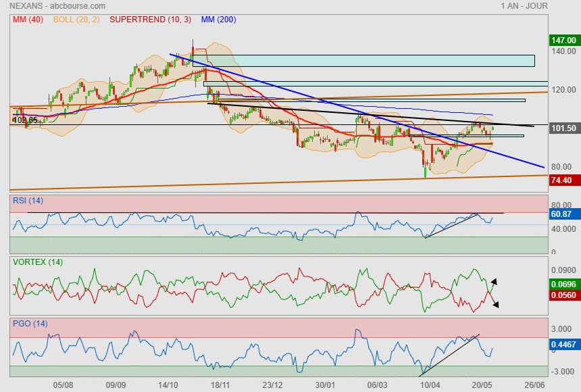Click the 3.000 PGO axis label

(x=561, y=329)
